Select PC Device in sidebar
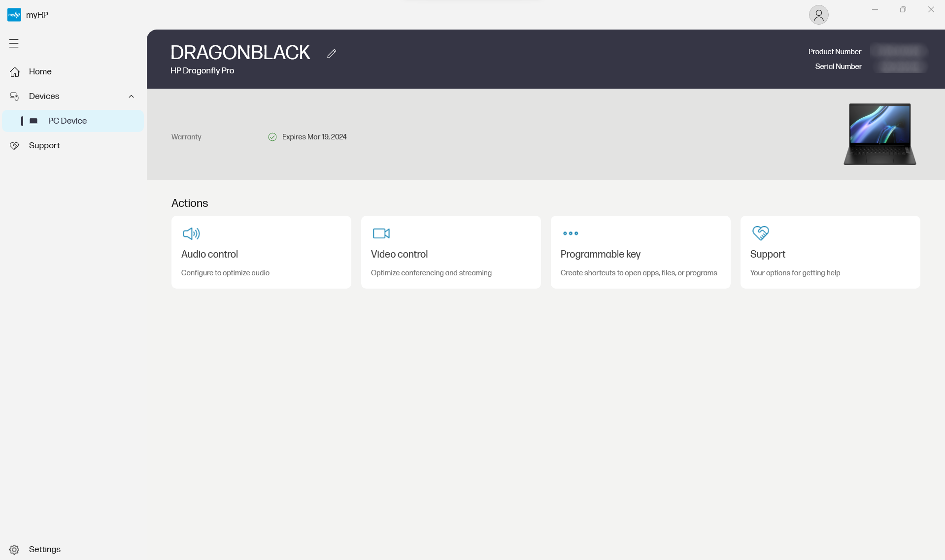This screenshot has width=945, height=560. pos(73,121)
